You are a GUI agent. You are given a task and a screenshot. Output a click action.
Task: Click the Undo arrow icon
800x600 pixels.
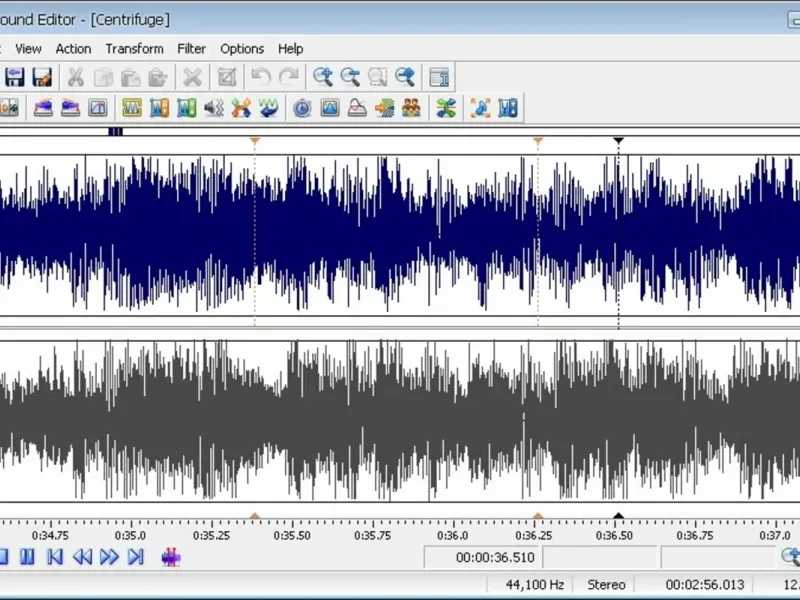[x=261, y=77]
